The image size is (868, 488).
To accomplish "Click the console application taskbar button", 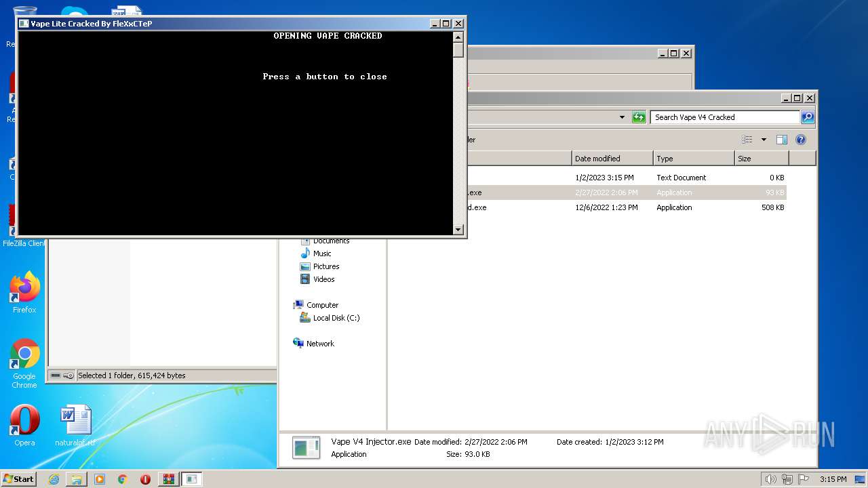I will point(192,479).
